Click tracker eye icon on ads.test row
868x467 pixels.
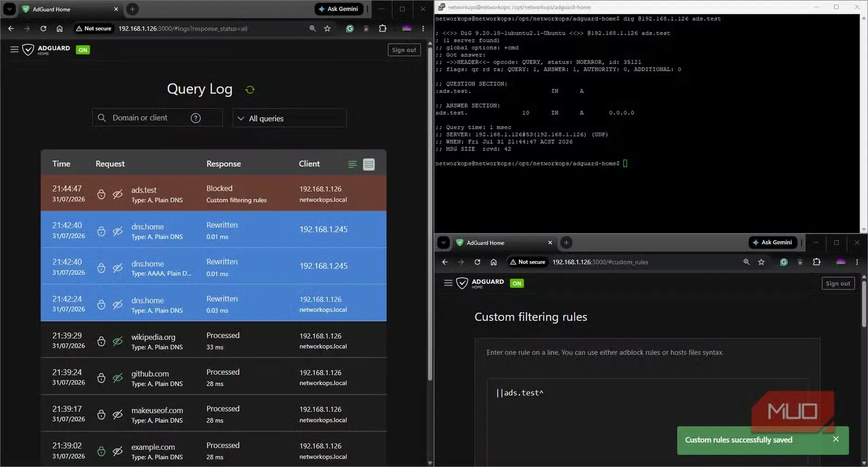pyautogui.click(x=118, y=194)
